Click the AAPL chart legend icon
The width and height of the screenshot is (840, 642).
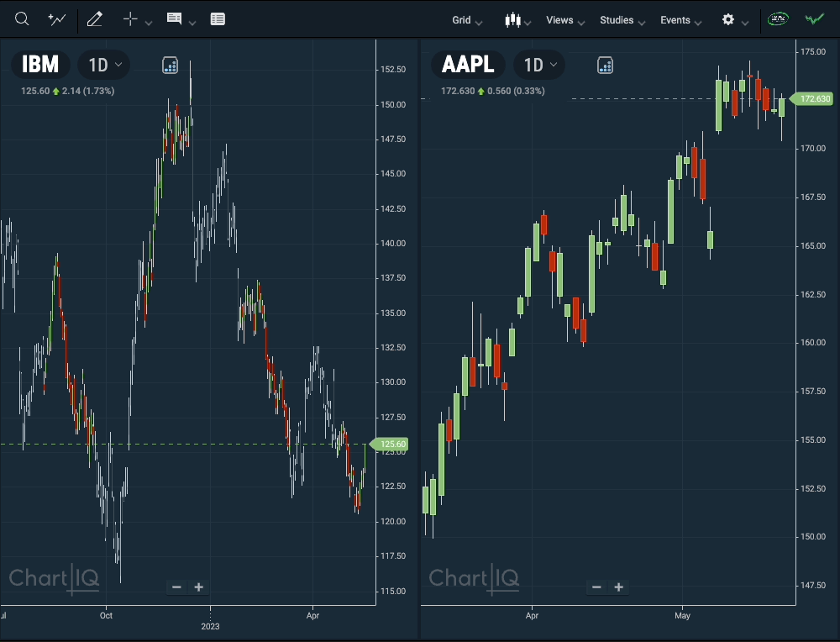coord(605,65)
